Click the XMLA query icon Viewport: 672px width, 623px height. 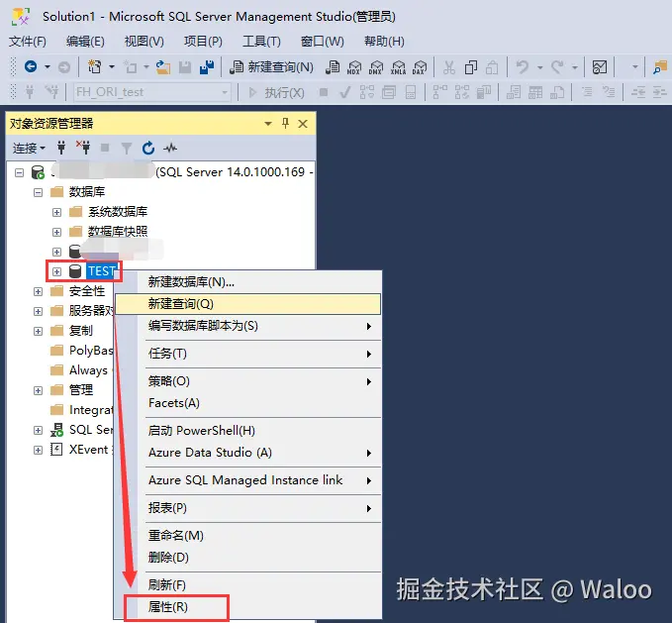[x=398, y=67]
